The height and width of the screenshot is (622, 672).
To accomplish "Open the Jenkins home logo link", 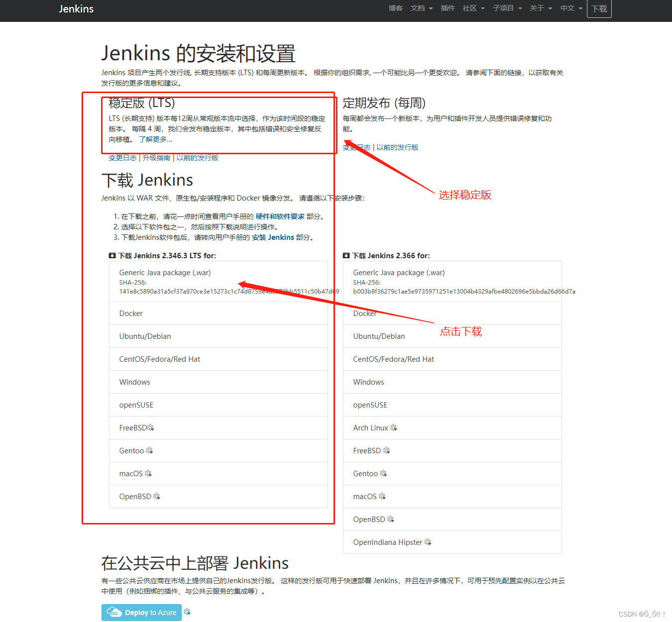I will point(76,8).
